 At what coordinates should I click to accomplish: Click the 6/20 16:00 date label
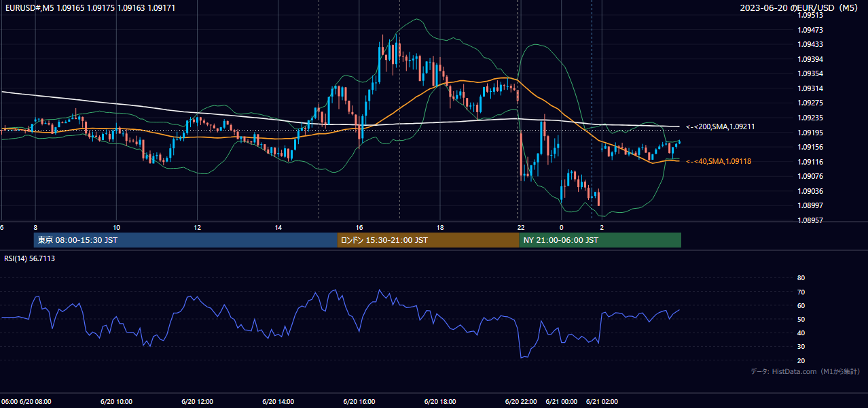coord(359,402)
